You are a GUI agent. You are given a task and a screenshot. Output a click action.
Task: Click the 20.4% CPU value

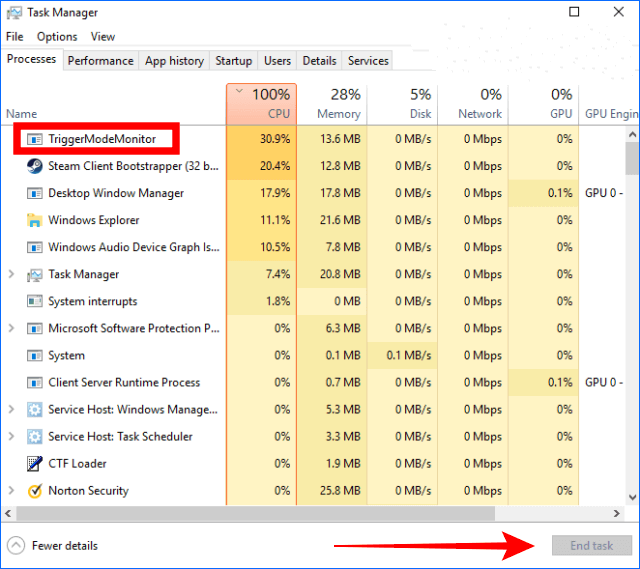(x=275, y=166)
